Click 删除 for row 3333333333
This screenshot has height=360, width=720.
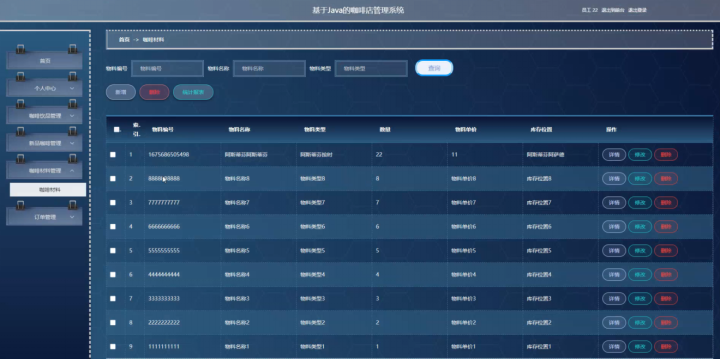[666, 298]
